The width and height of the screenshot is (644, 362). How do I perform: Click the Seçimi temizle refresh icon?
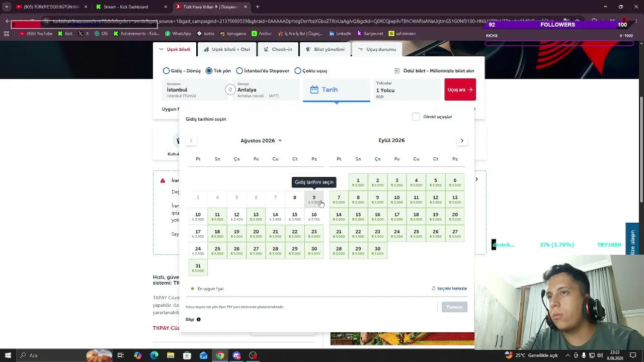click(x=434, y=289)
